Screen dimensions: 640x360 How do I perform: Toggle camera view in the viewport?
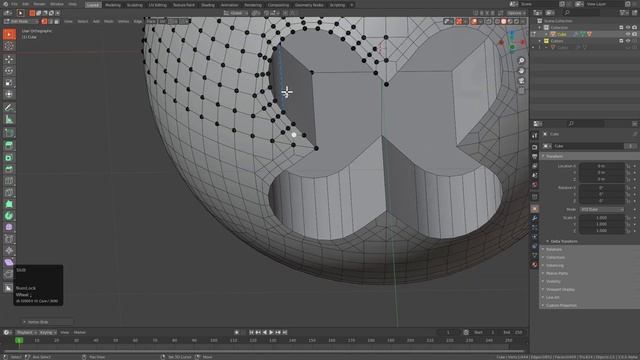521,81
